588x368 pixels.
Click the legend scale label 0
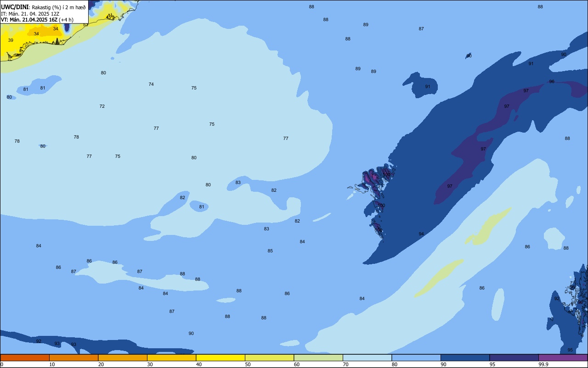pos(2,364)
